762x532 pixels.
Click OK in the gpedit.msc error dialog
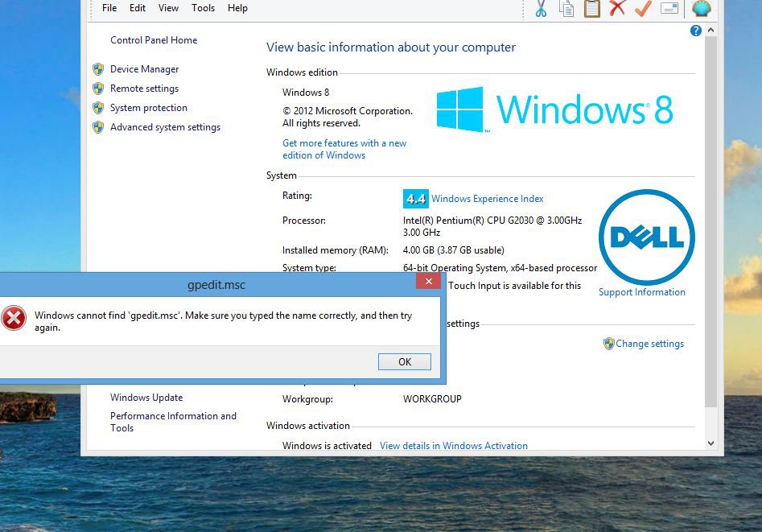pos(404,362)
